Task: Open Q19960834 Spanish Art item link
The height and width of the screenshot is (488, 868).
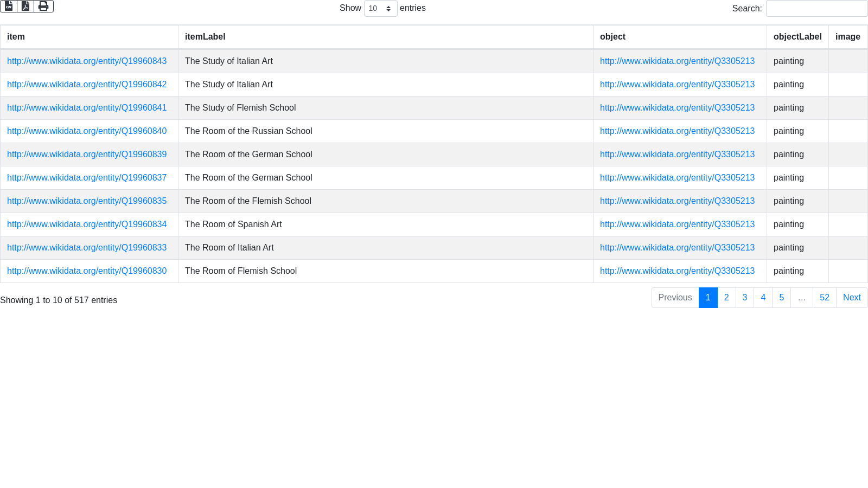Action: point(87,224)
